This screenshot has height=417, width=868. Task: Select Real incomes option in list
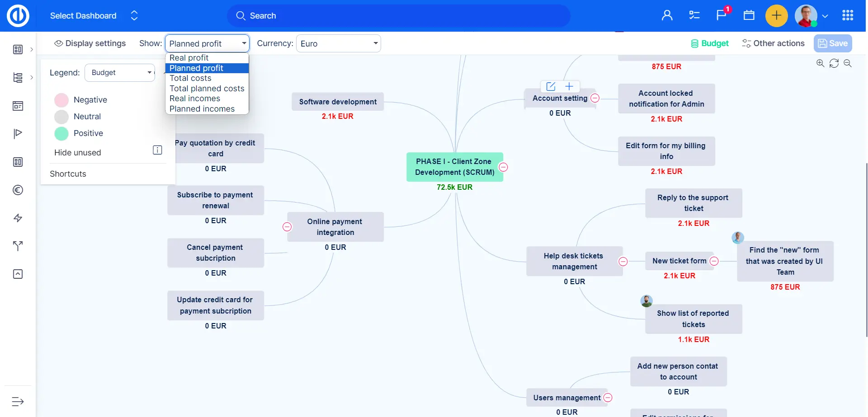[x=195, y=98]
